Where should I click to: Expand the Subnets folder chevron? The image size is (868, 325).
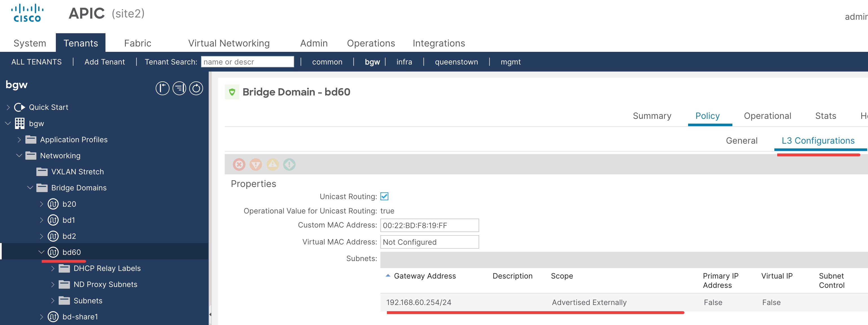[x=52, y=301]
